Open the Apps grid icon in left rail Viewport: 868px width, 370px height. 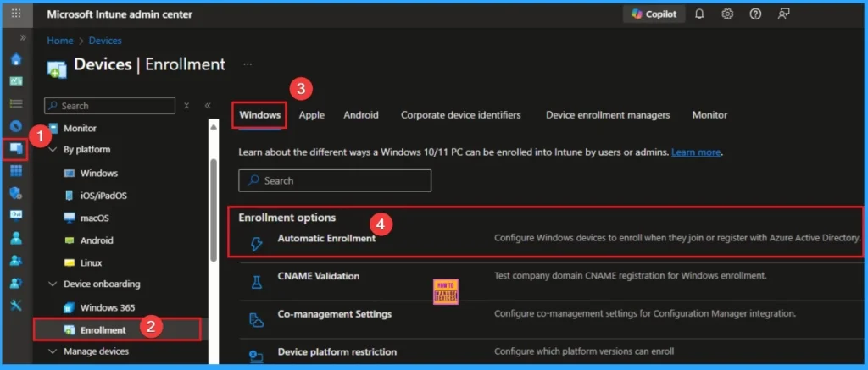[16, 171]
